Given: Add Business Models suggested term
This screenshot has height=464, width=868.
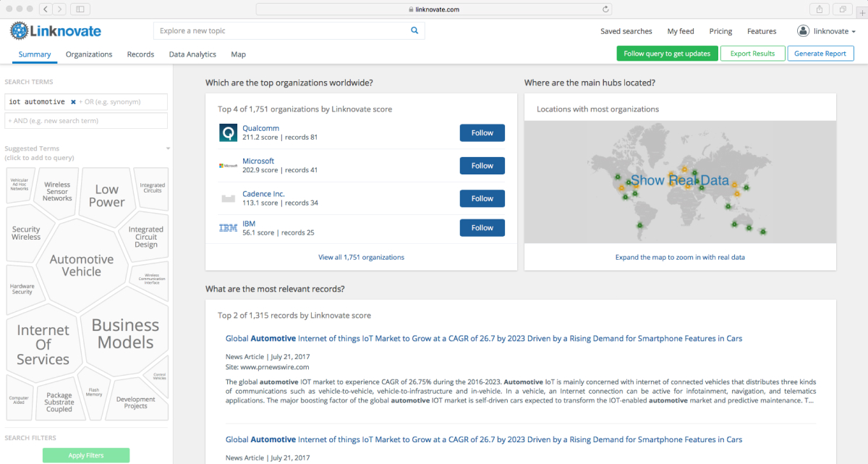Looking at the screenshot, I should tap(125, 334).
